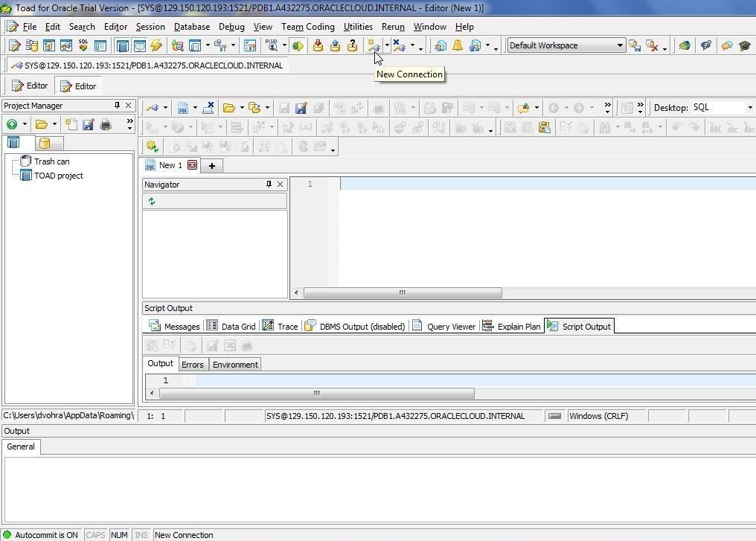Click the Toad World globe icon
Screen dimensions: 756x541
click(x=684, y=46)
